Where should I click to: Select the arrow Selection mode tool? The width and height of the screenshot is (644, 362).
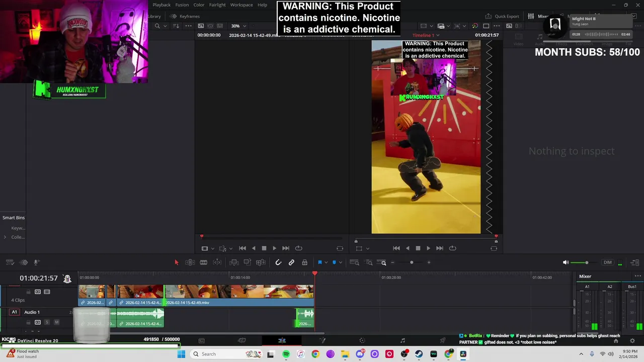click(176, 262)
